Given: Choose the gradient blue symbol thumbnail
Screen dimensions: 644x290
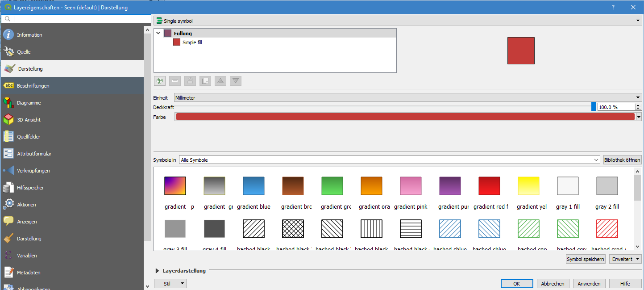Looking at the screenshot, I should pyautogui.click(x=253, y=186).
